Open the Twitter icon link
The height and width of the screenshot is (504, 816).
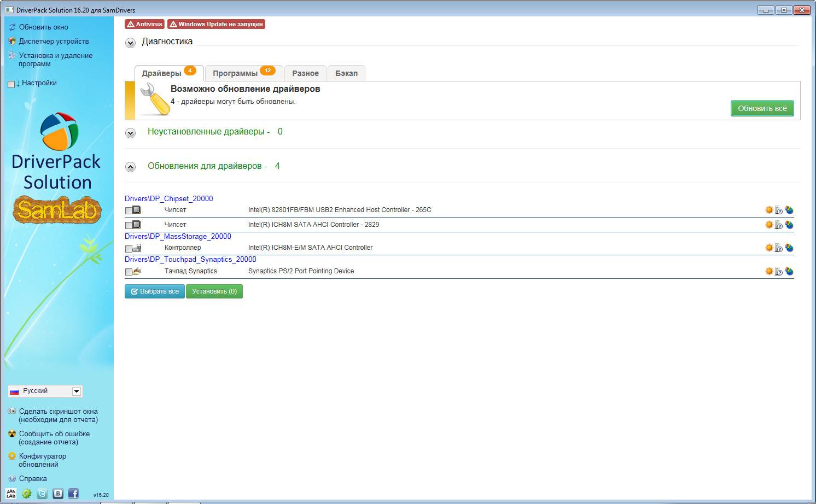(42, 494)
